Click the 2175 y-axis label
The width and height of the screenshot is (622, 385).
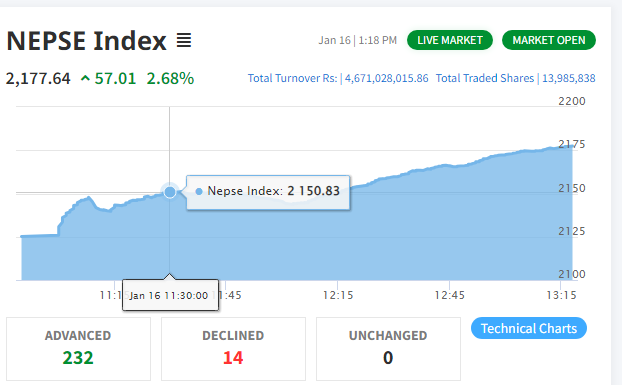[572, 144]
